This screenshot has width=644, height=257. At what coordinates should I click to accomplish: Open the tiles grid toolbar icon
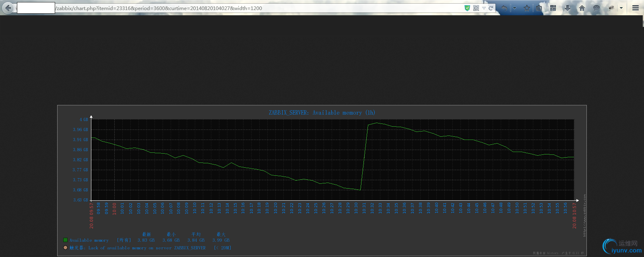click(x=553, y=8)
